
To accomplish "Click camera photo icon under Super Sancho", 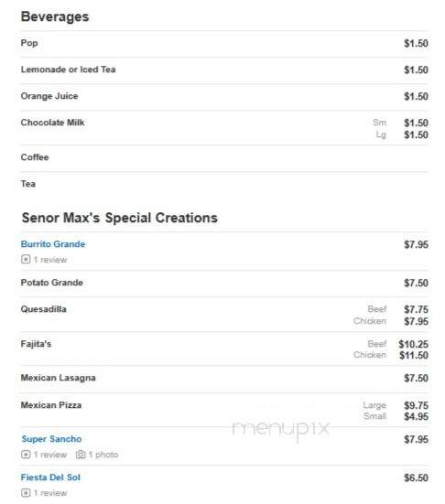I will tap(81, 455).
